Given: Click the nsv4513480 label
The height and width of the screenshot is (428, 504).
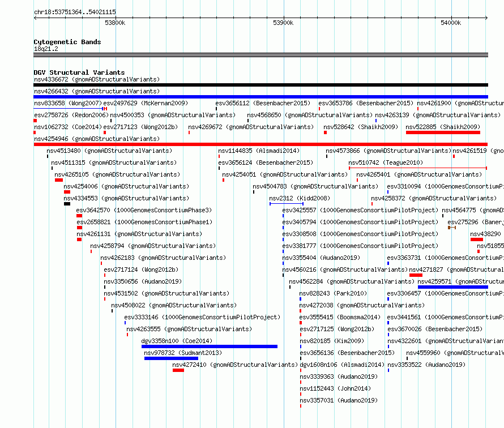Looking at the screenshot, I should coord(109,151).
